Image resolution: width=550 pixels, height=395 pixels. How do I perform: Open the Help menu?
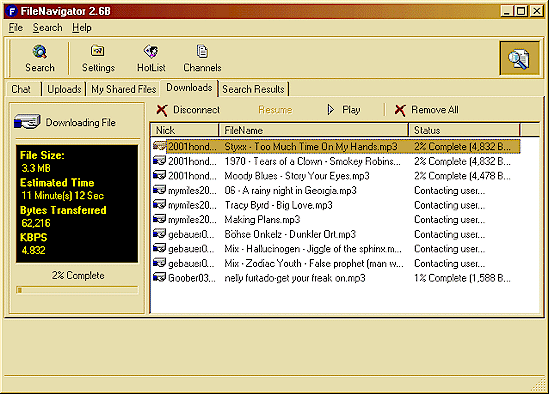[x=82, y=28]
